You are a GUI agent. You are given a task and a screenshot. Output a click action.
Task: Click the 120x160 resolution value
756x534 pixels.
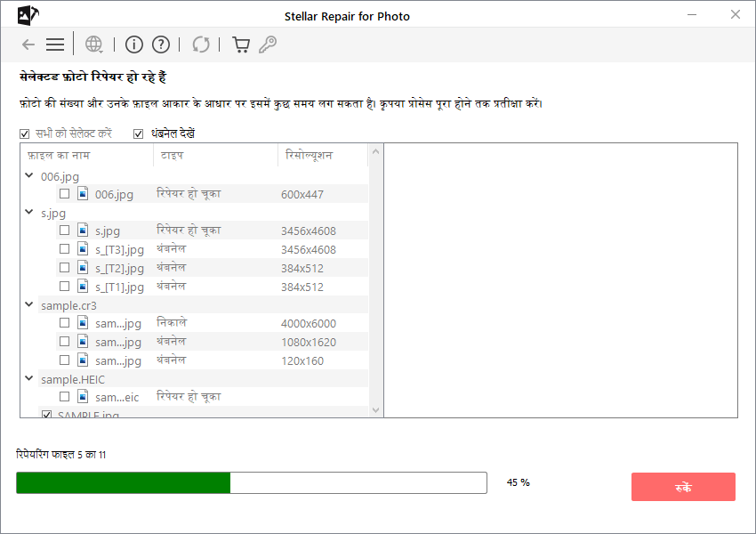click(x=302, y=360)
